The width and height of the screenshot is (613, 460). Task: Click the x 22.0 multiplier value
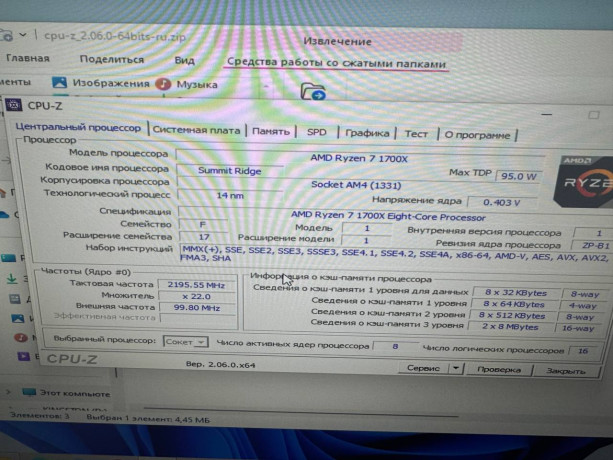(x=197, y=297)
